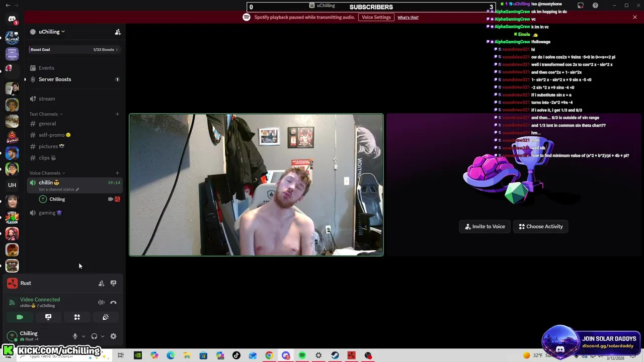The image size is (644, 362).
Task: Collapse the Voice Channels category
Action: 47,173
